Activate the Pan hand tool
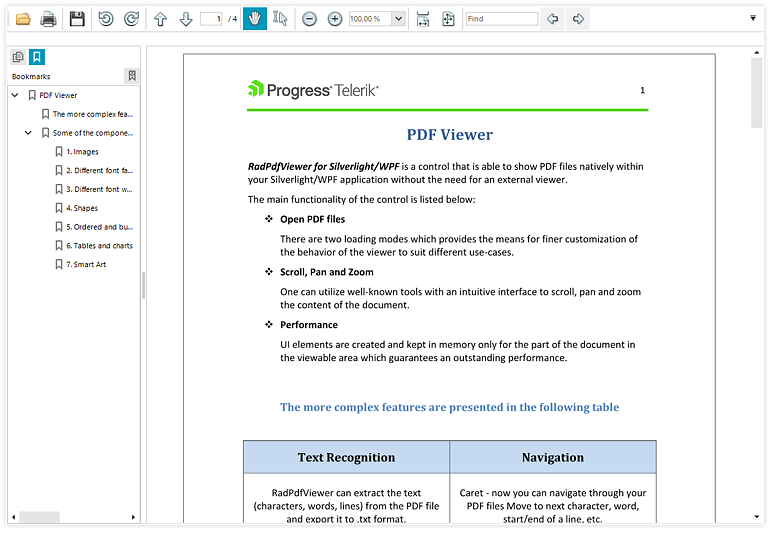The width and height of the screenshot is (770, 533). pos(255,19)
